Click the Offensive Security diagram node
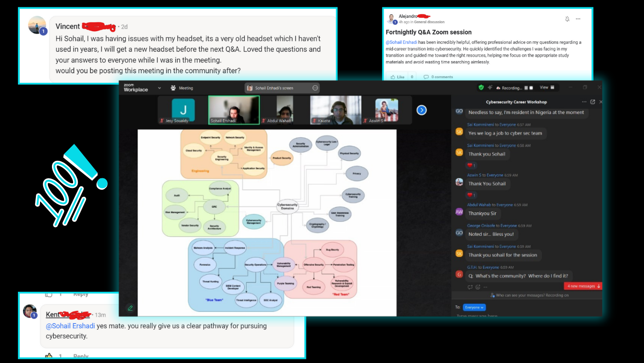 coord(313,265)
